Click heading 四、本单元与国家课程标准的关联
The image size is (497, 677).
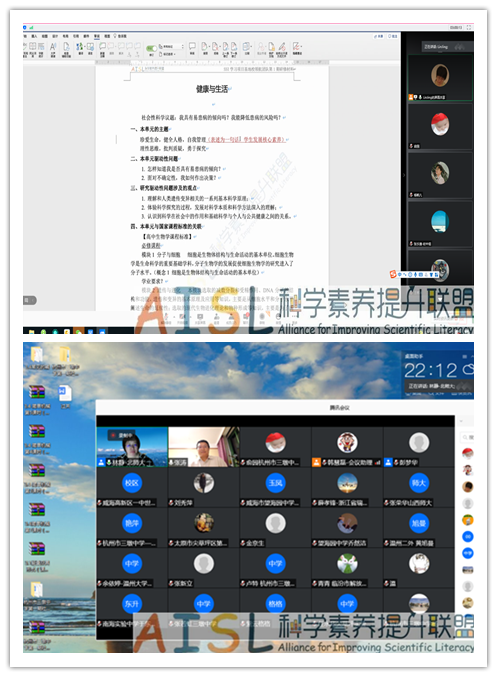(x=166, y=226)
